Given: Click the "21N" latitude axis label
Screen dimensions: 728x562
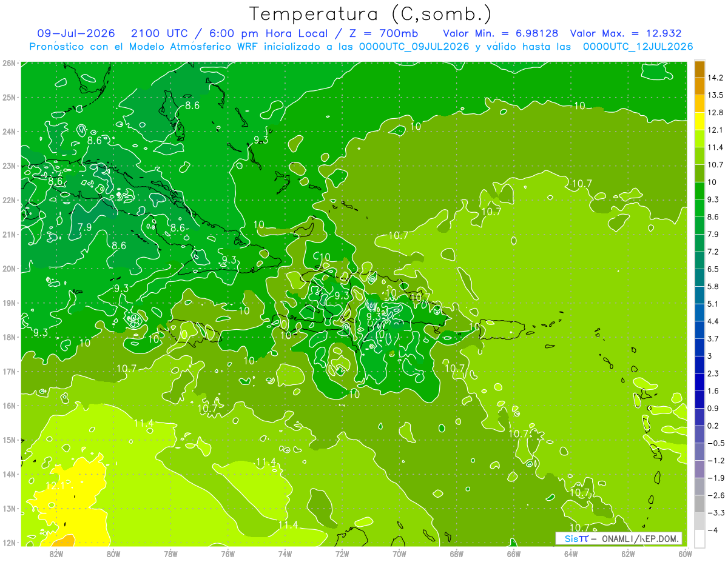Looking at the screenshot, I should (9, 235).
